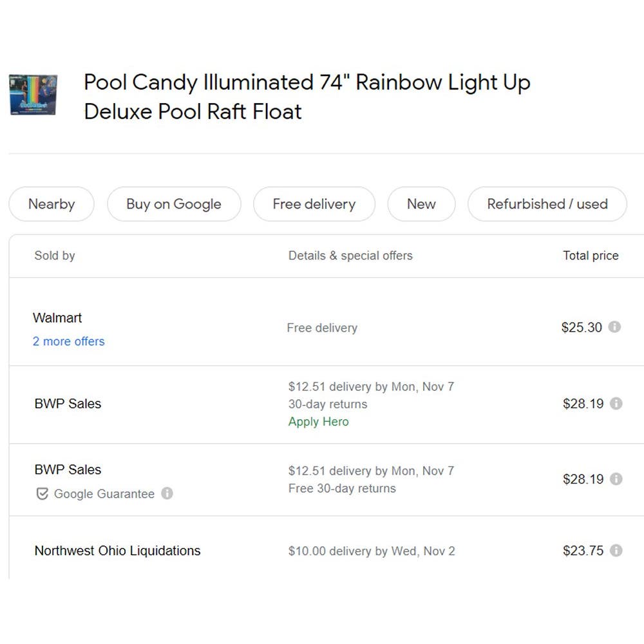Click info icon for BWP Sales Apply Hero offer price
The width and height of the screenshot is (644, 644).
(616, 404)
